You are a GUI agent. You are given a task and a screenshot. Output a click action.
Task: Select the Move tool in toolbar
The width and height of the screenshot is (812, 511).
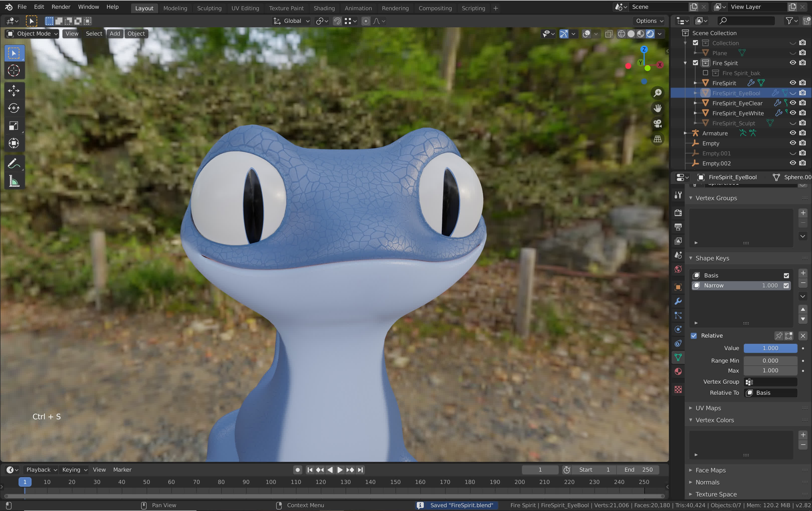tap(14, 90)
